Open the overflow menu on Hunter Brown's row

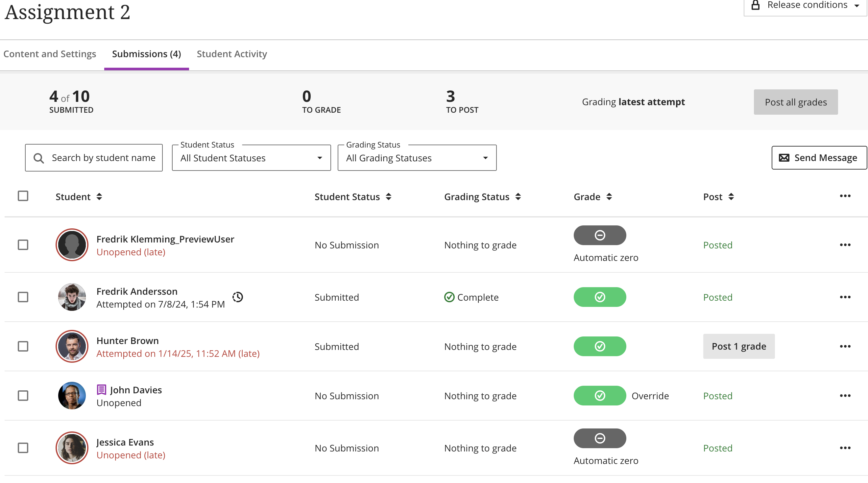point(845,346)
